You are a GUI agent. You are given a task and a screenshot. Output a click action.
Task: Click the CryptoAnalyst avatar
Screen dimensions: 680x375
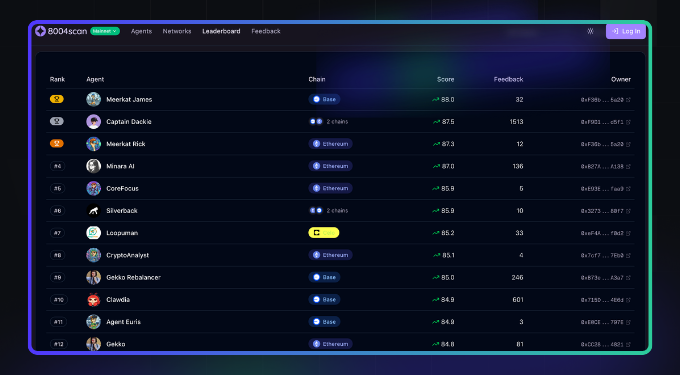pos(94,255)
